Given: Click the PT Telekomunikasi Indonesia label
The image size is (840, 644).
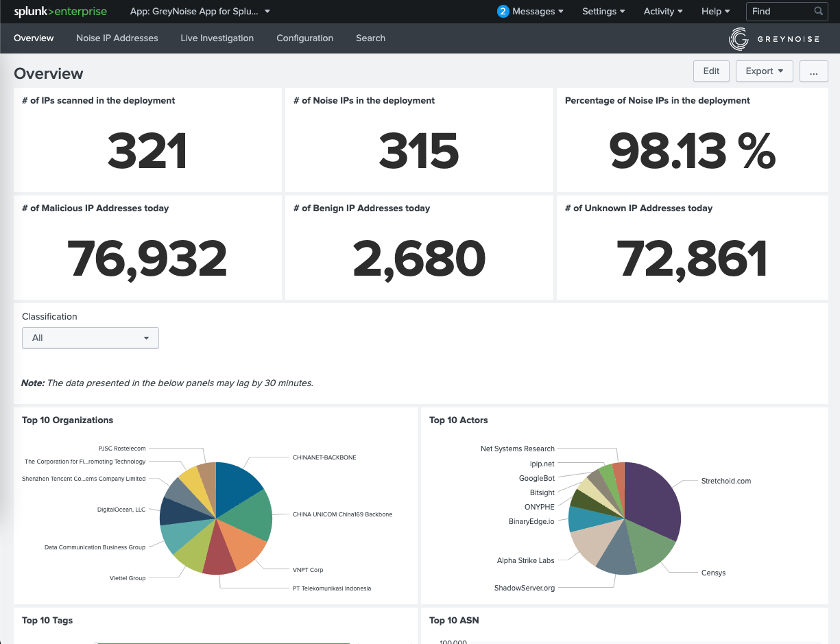Looking at the screenshot, I should pos(331,588).
